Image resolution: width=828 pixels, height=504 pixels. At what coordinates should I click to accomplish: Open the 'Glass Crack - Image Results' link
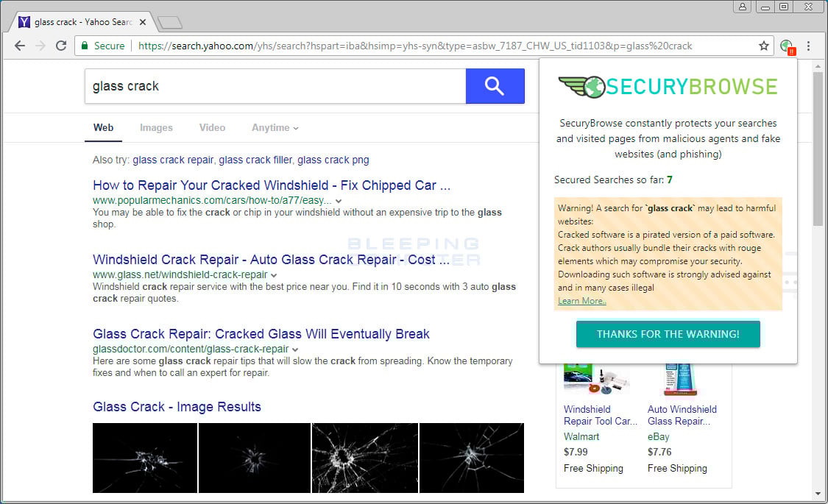click(177, 407)
